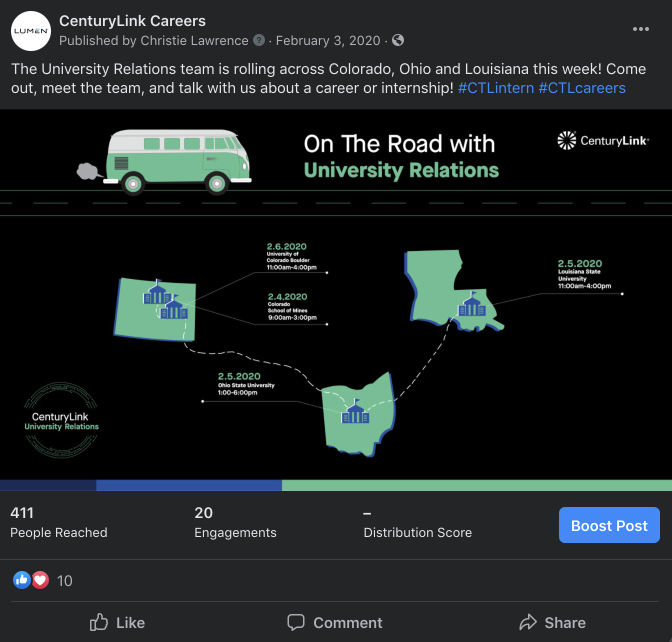
Task: View the 20 Engagements stat
Action: pyautogui.click(x=235, y=522)
